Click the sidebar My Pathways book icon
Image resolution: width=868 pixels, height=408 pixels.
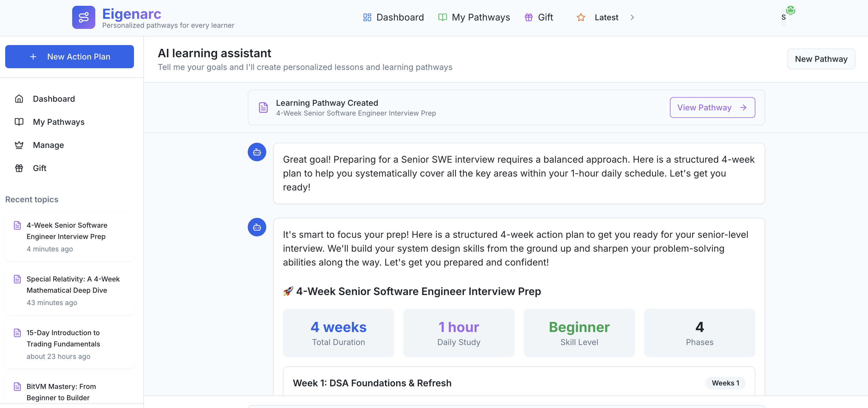coord(19,122)
